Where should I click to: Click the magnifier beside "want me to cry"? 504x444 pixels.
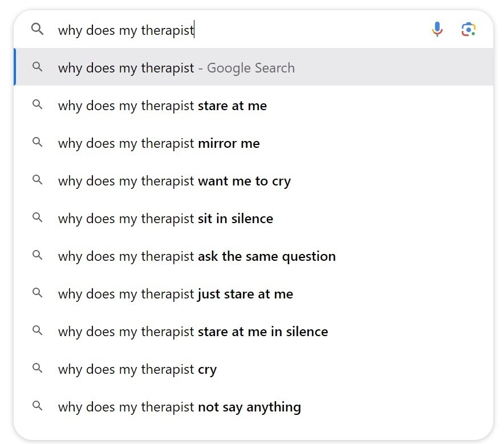tap(37, 180)
